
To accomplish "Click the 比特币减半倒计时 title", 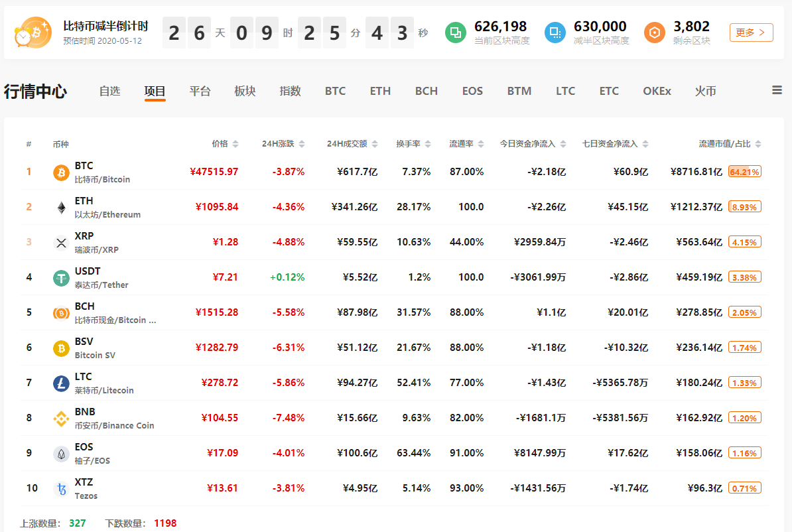I will tap(105, 27).
